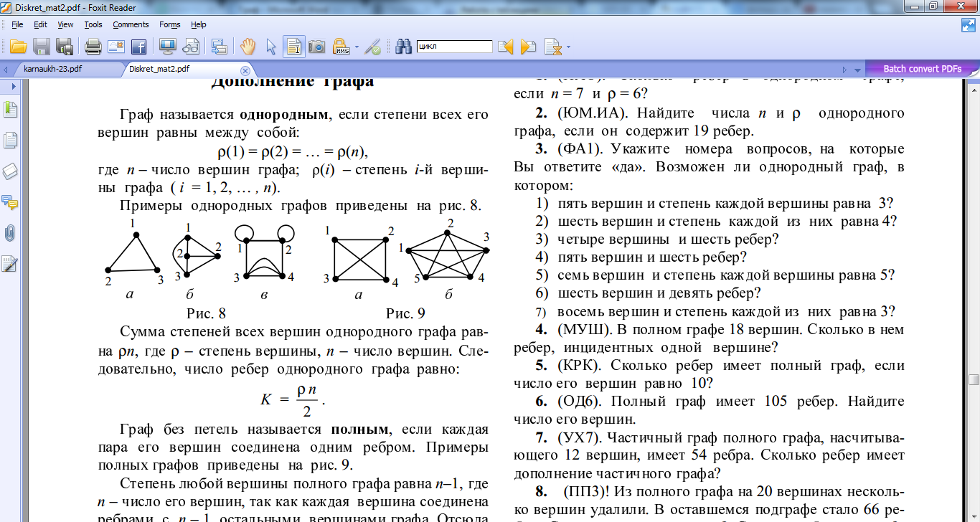Open the Bookmarks panel

point(10,110)
